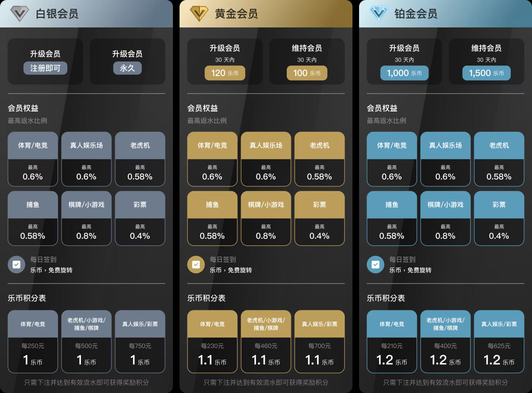Select the gold 真人娱乐场 rebate card
This screenshot has height=393, width=532.
[x=266, y=159]
